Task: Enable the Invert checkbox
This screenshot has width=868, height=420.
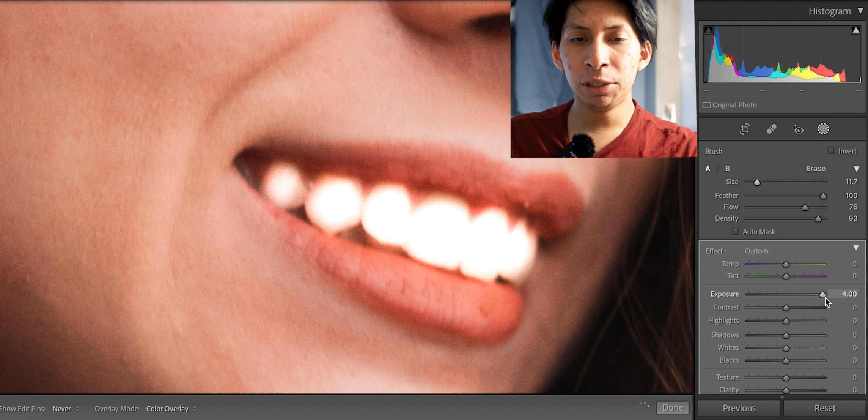Action: coord(831,151)
